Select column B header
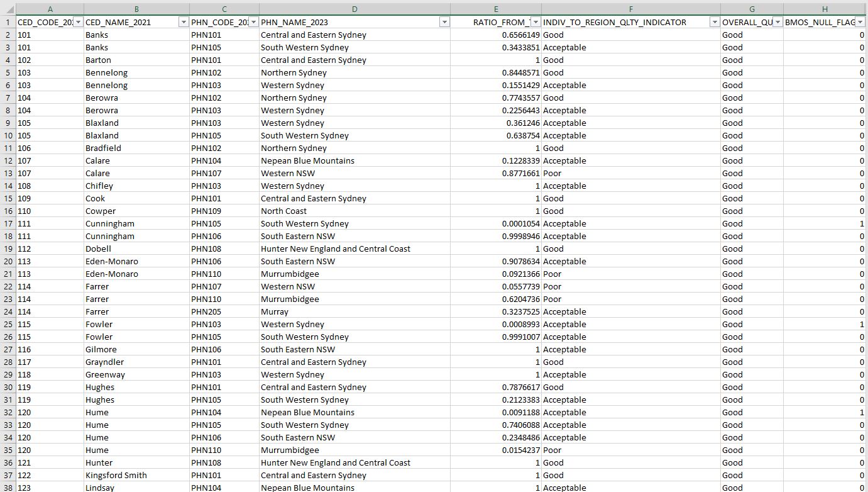The height and width of the screenshot is (492, 868). pos(136,9)
